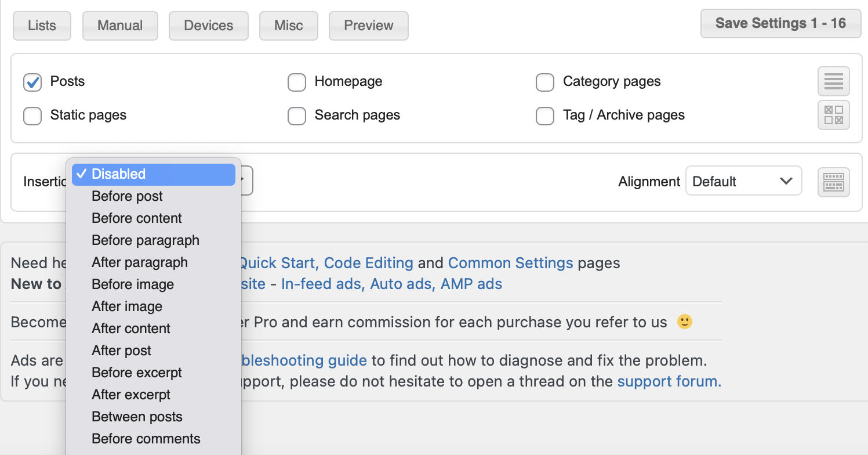The height and width of the screenshot is (455, 868).
Task: Open the Lists tab
Action: [42, 26]
